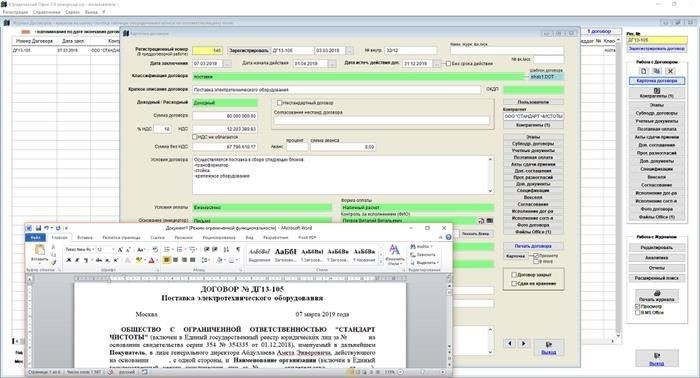Click the Undo arrow in Word's title bar
The width and height of the screenshot is (700, 378).
coord(46,228)
